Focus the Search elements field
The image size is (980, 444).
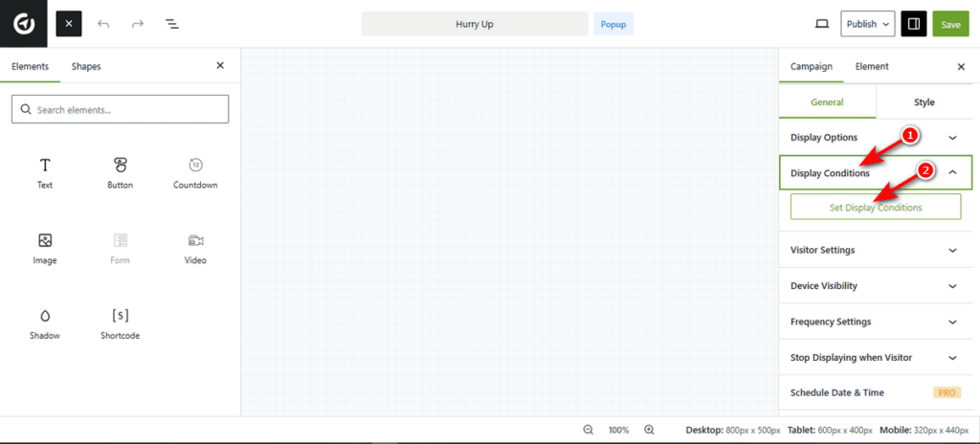click(121, 109)
